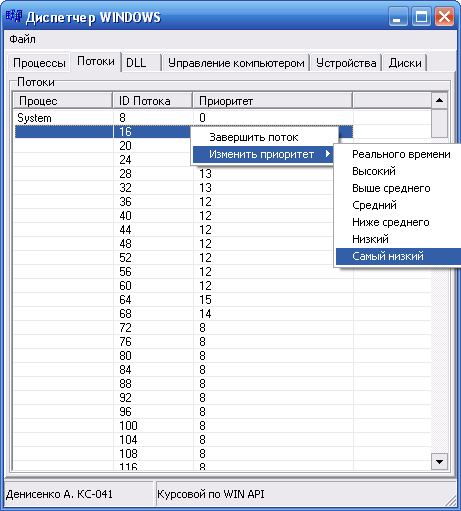Image resolution: width=461 pixels, height=511 pixels.
Task: Click priority value 0 in System row
Action: (x=202, y=118)
